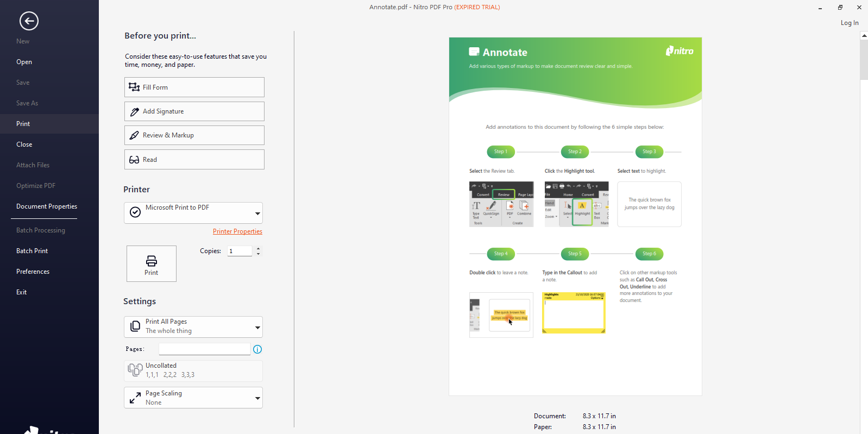Open the Print All Pages dropdown
The width and height of the screenshot is (868, 434).
[257, 327]
